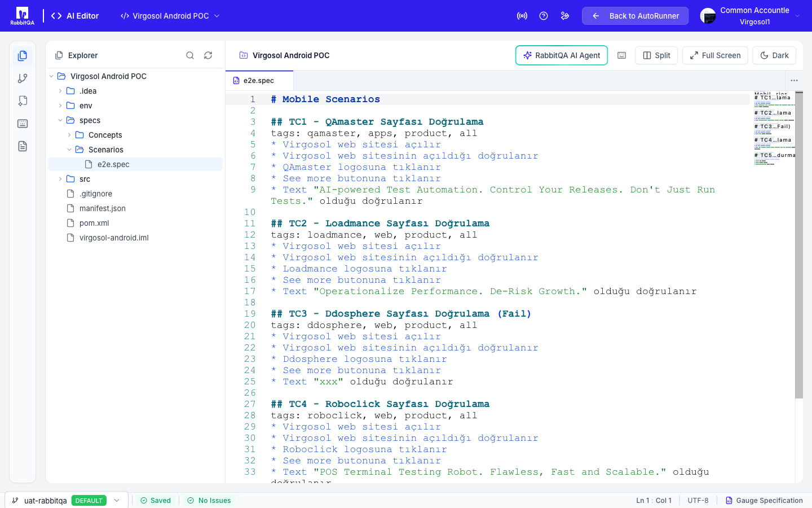
Task: Enter Full Screen editor mode
Action: pyautogui.click(x=715, y=55)
